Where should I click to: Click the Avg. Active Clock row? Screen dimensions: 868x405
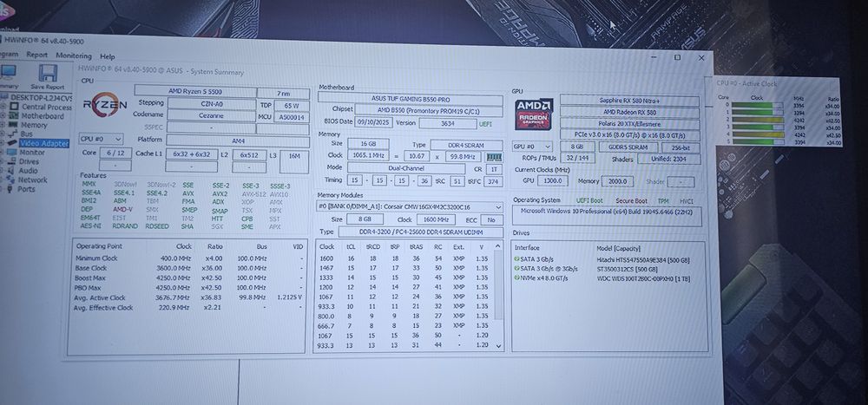[x=188, y=297]
